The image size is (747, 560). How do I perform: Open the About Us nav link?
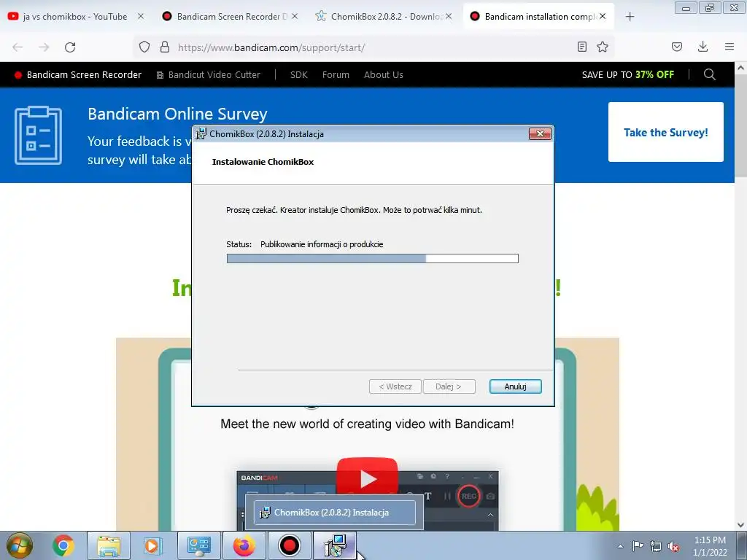[x=384, y=75]
